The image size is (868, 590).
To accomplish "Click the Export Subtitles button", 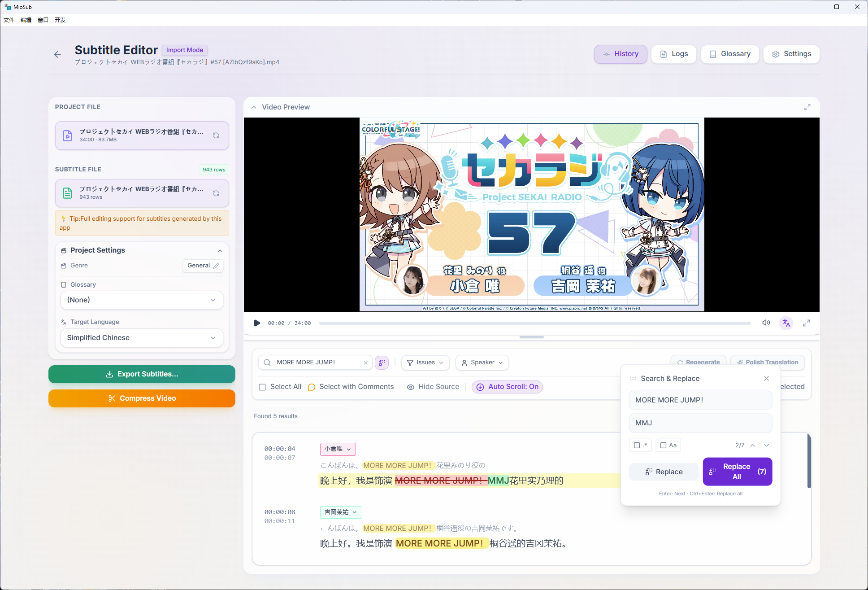I will point(141,374).
